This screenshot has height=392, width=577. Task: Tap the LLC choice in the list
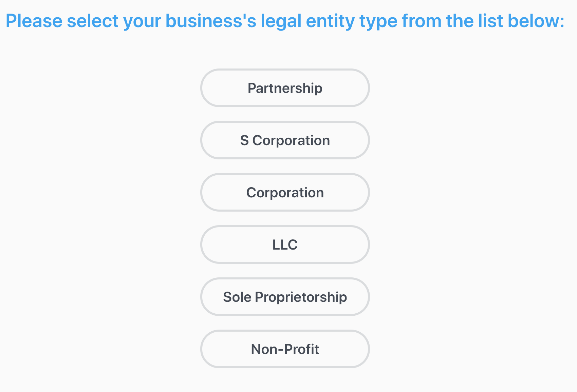click(285, 244)
